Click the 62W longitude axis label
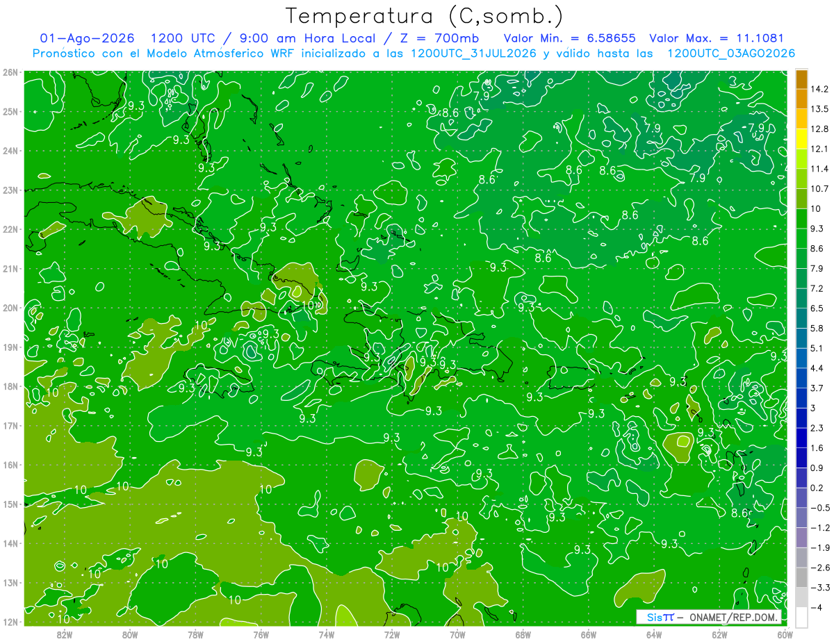This screenshot has width=834, height=644. 719,634
